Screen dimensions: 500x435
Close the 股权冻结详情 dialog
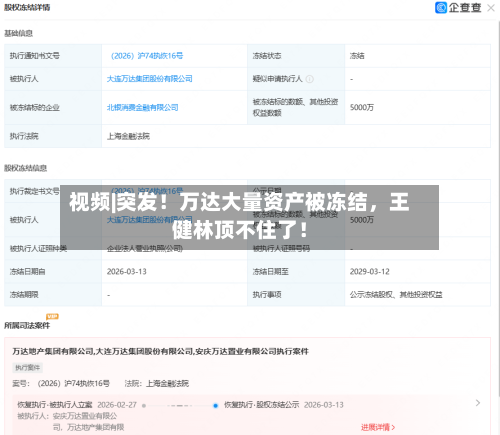491,8
